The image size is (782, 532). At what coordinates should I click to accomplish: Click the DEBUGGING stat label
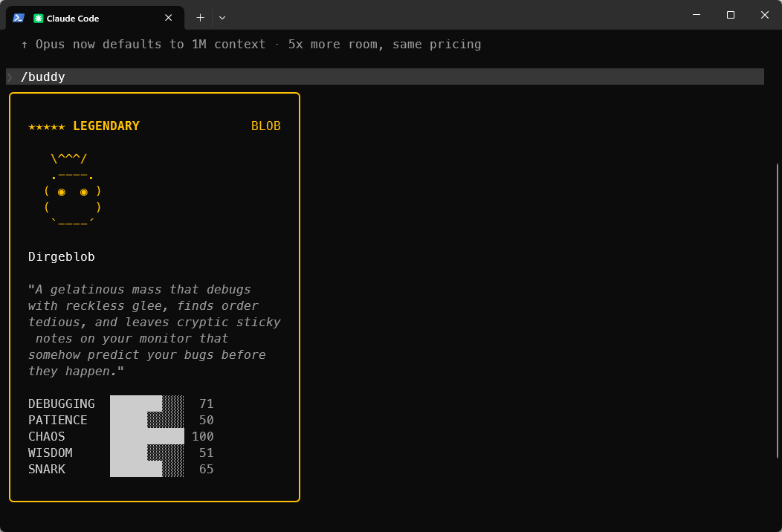tap(62, 403)
